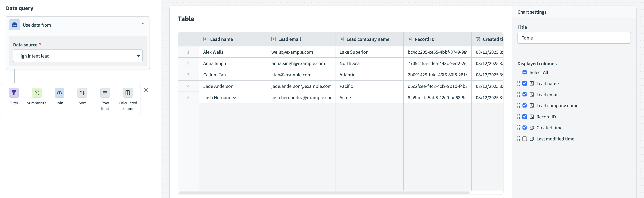Screen dimensions: 644x198
Task: Open the Data source dropdown
Action: pyautogui.click(x=78, y=56)
